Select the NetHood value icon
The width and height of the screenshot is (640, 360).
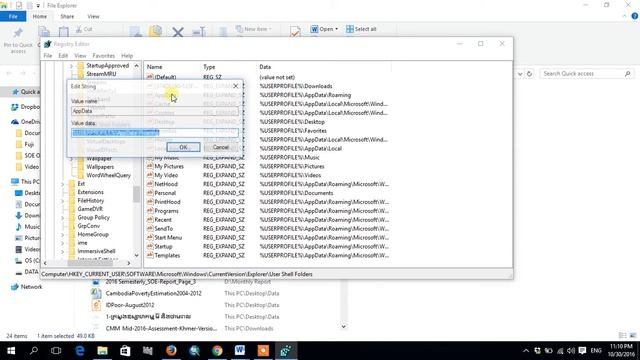click(150, 184)
